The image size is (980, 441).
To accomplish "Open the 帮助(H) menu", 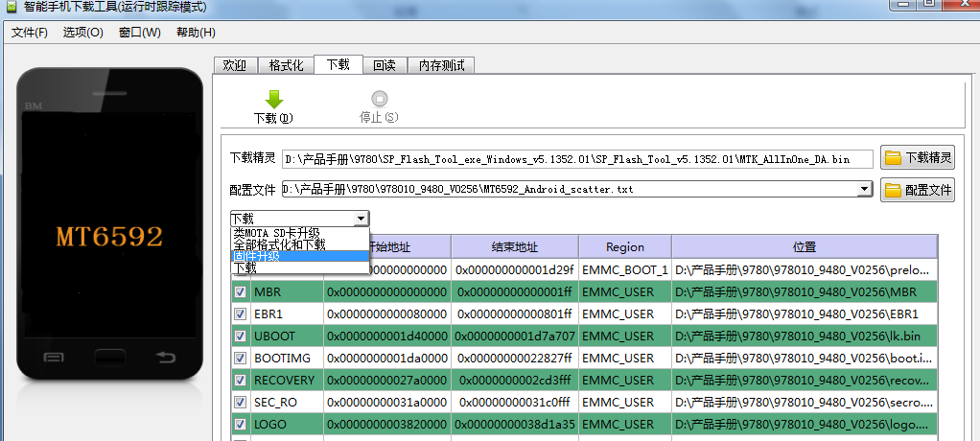I will point(196,33).
